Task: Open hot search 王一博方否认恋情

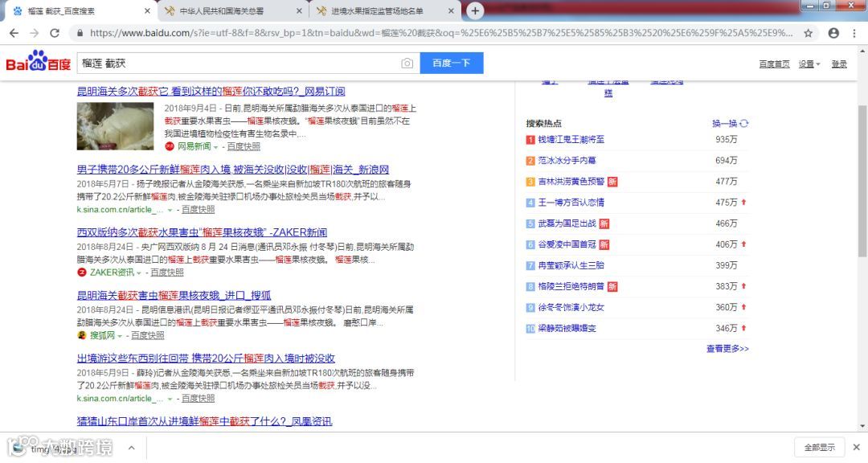Action: (571, 203)
